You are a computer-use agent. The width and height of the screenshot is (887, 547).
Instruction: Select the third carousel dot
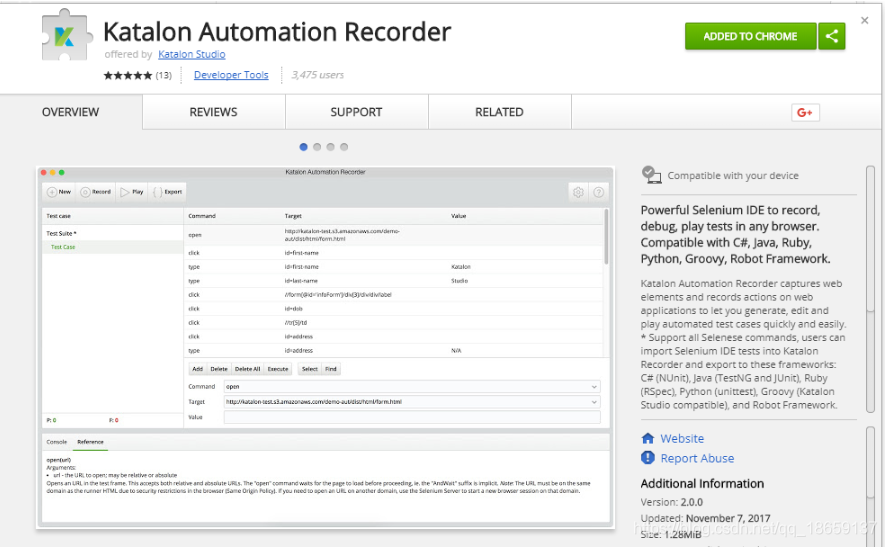(x=330, y=147)
